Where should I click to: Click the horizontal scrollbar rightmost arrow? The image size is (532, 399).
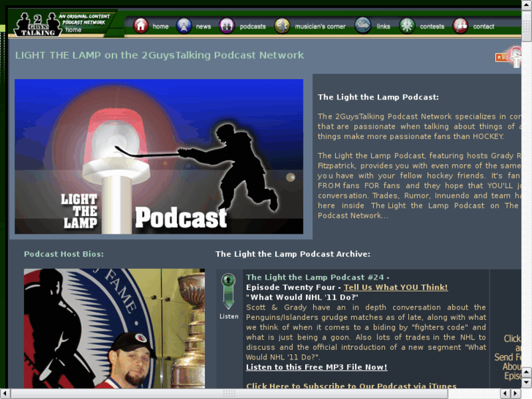(x=516, y=394)
